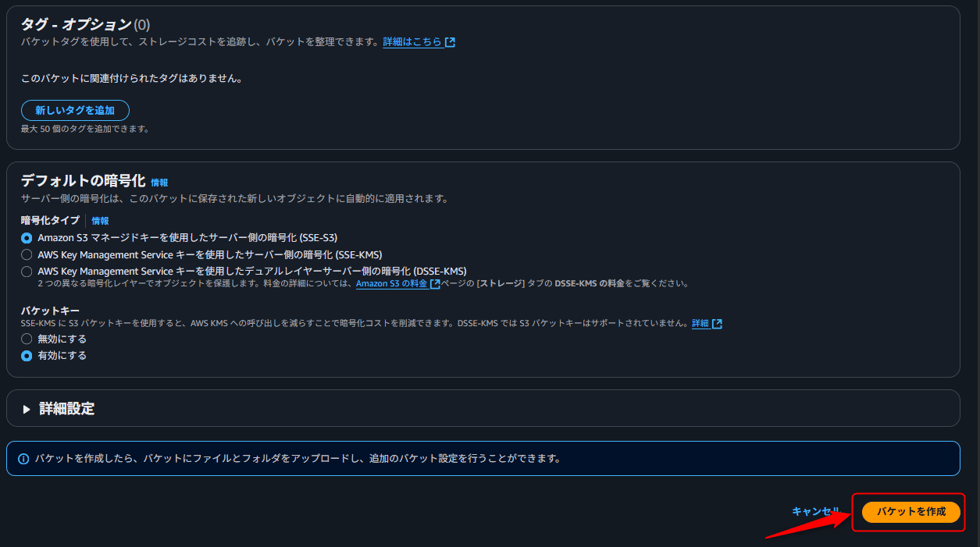The image size is (980, 547).
Task: Click the バケットキー label
Action: [x=50, y=311]
